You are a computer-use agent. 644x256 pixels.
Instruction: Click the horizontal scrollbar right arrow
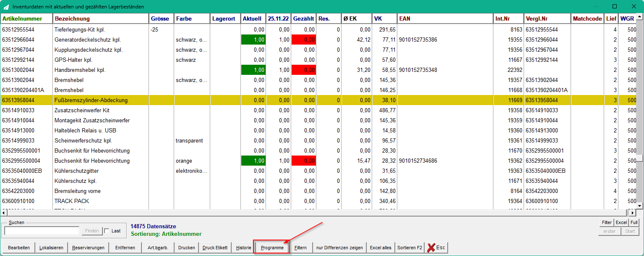(633, 213)
